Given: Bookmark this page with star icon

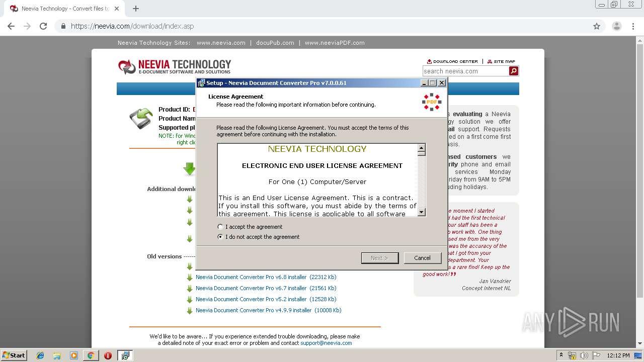Looking at the screenshot, I should 597,26.
